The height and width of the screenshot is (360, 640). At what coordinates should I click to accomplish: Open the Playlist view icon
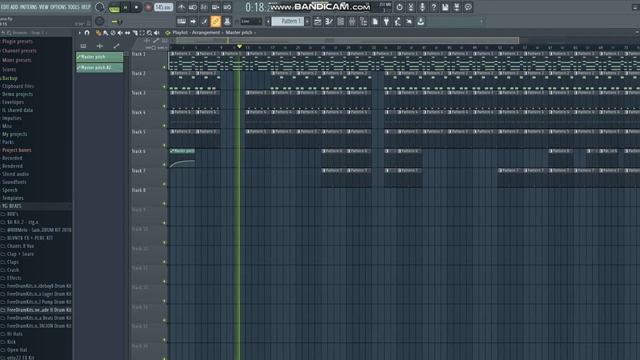(318, 21)
